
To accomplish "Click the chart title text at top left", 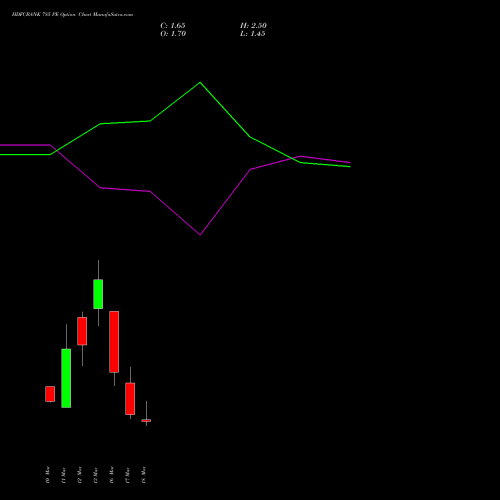I will [72, 14].
